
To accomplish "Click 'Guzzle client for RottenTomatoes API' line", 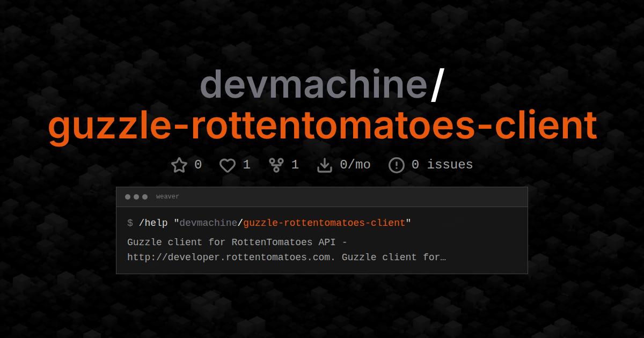I will [x=237, y=242].
